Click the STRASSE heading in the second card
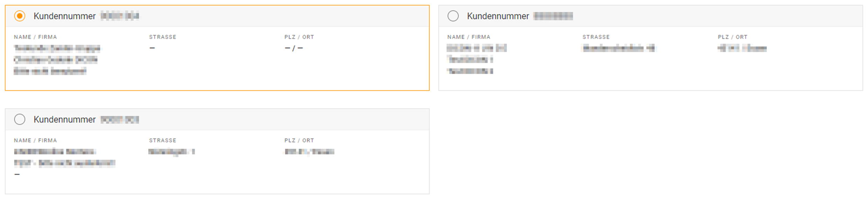This screenshot has height=203, width=868. (596, 37)
